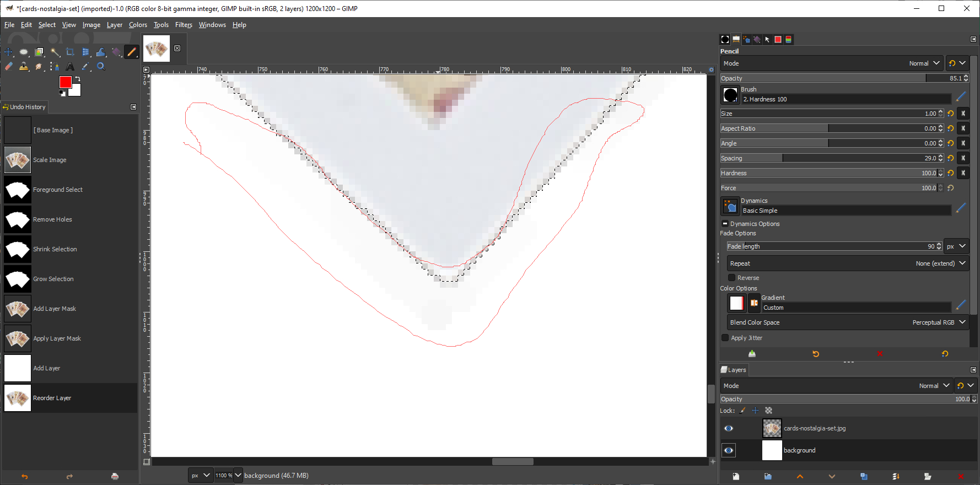
Task: Open the Pencil paint Mode dropdown
Action: point(832,63)
